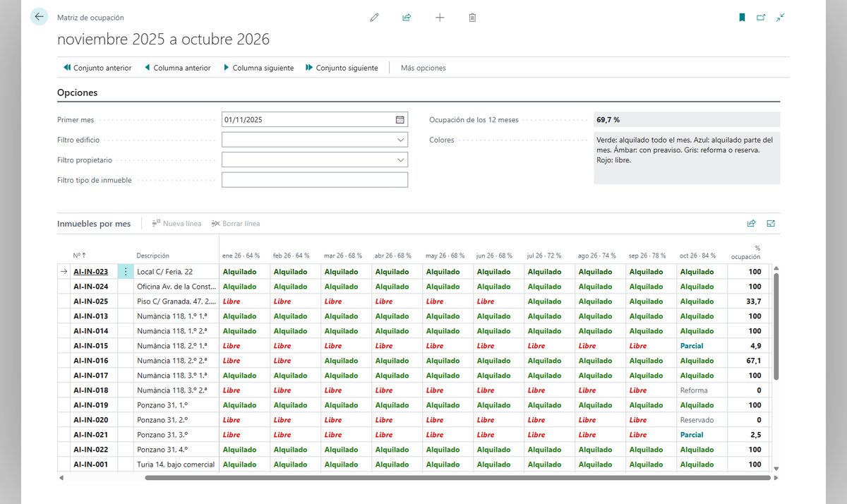Image resolution: width=847 pixels, height=504 pixels.
Task: Click the 67,1 occupancy value
Action: pos(755,361)
